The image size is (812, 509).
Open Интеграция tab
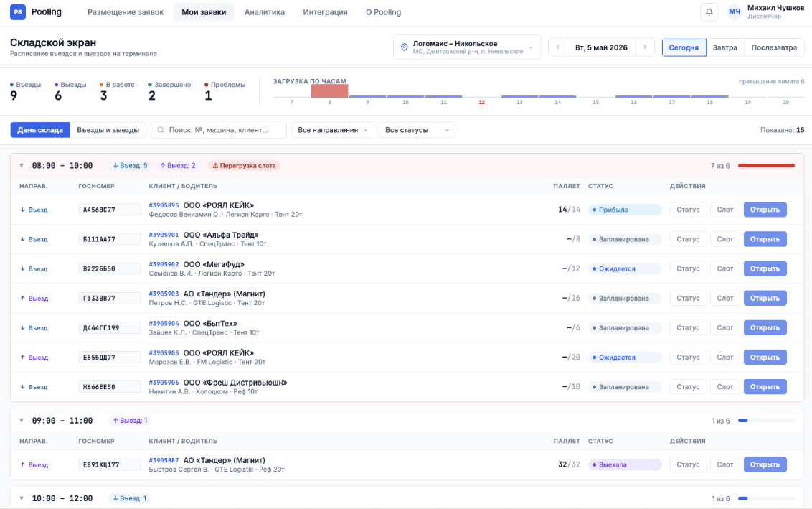click(x=325, y=12)
